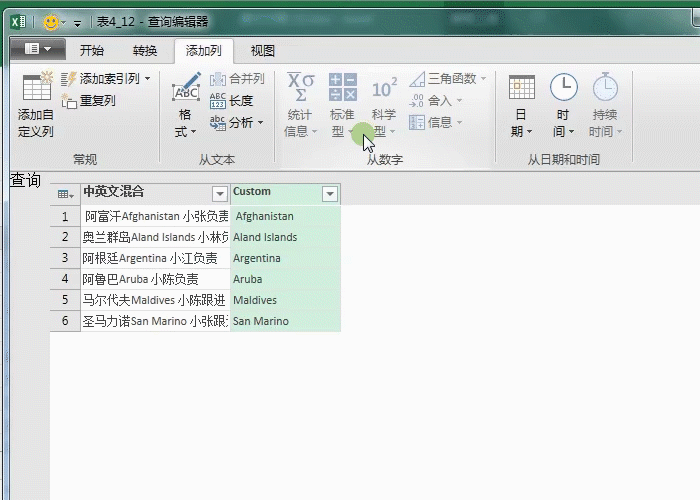The width and height of the screenshot is (700, 500).
Task: Open the Home (开始) tab
Action: (x=92, y=51)
